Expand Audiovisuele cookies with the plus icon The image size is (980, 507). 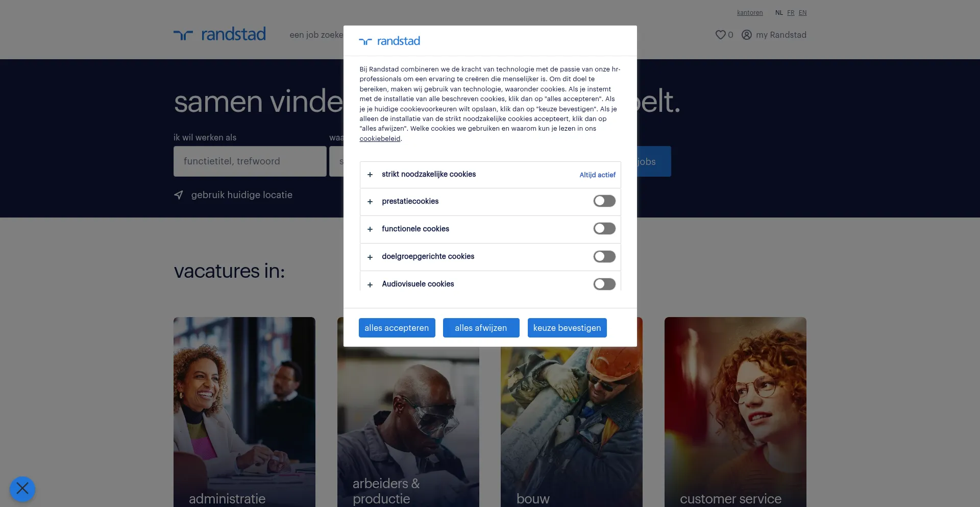point(370,284)
